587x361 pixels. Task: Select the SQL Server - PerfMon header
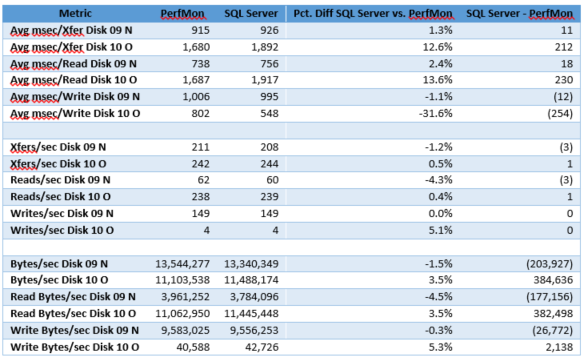[x=520, y=14]
